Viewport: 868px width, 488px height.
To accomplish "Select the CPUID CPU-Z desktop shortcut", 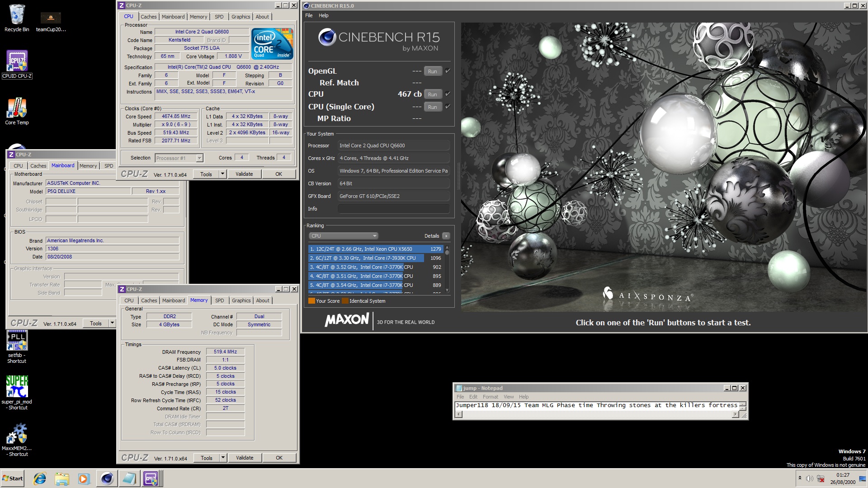I will point(17,64).
